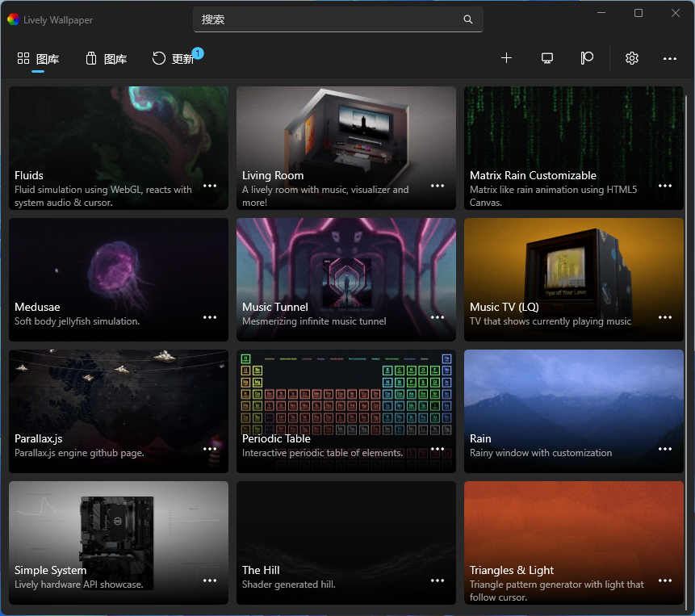Screen dimensions: 695x616
Task: Apply the Matrix Rain Customizable wallpaper
Action: pos(574,129)
